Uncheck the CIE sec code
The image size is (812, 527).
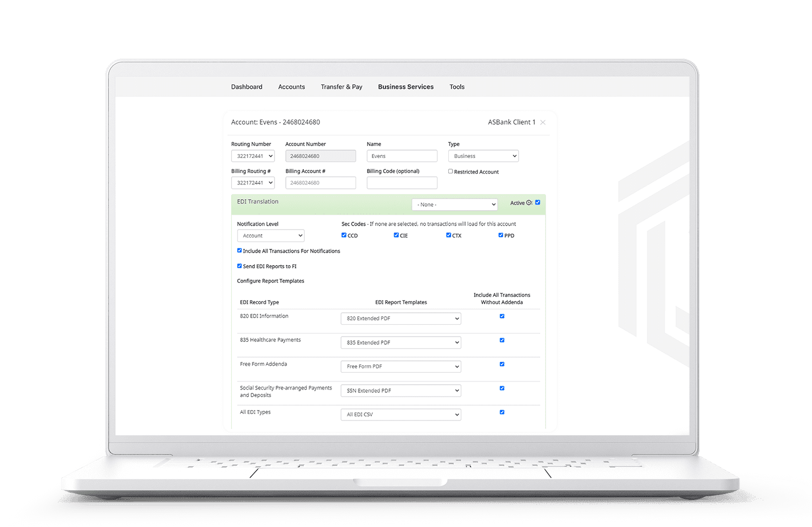[396, 235]
